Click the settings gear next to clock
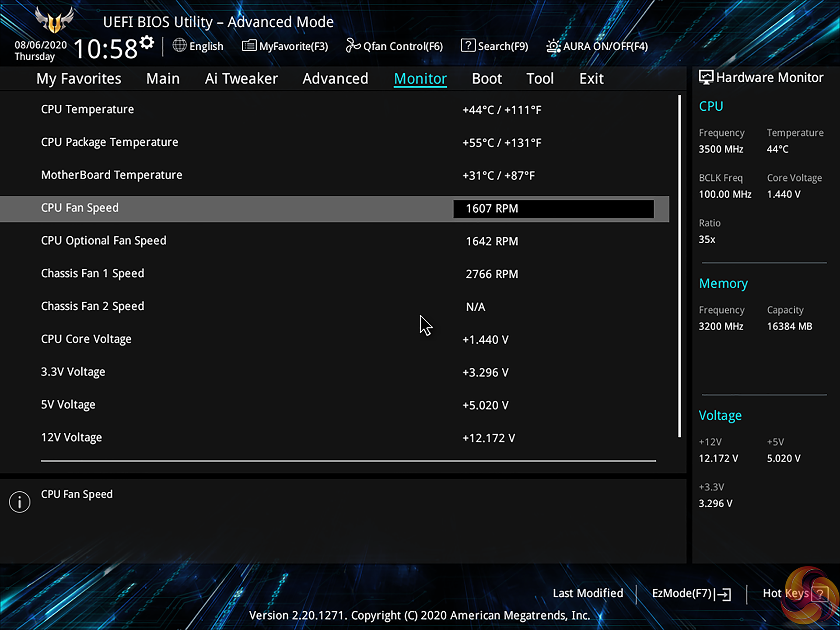Image resolution: width=840 pixels, height=630 pixels. coord(147,42)
